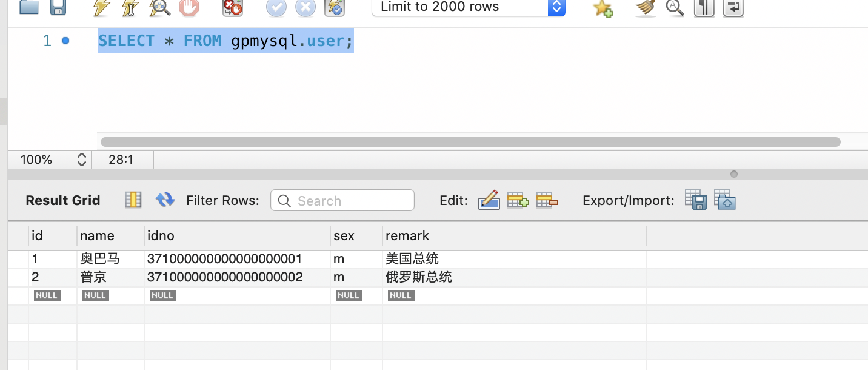
Task: Execute statement under the keyboard cursor
Action: click(130, 7)
